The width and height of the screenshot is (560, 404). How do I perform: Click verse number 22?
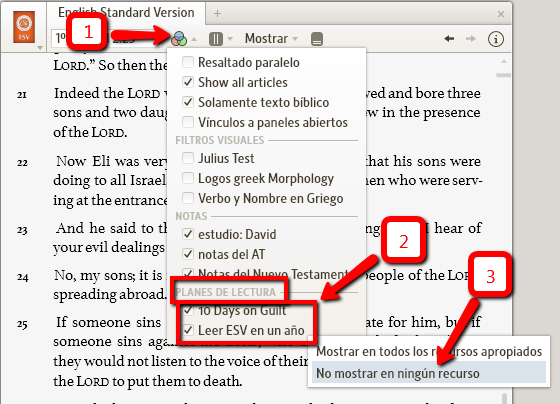(22, 163)
